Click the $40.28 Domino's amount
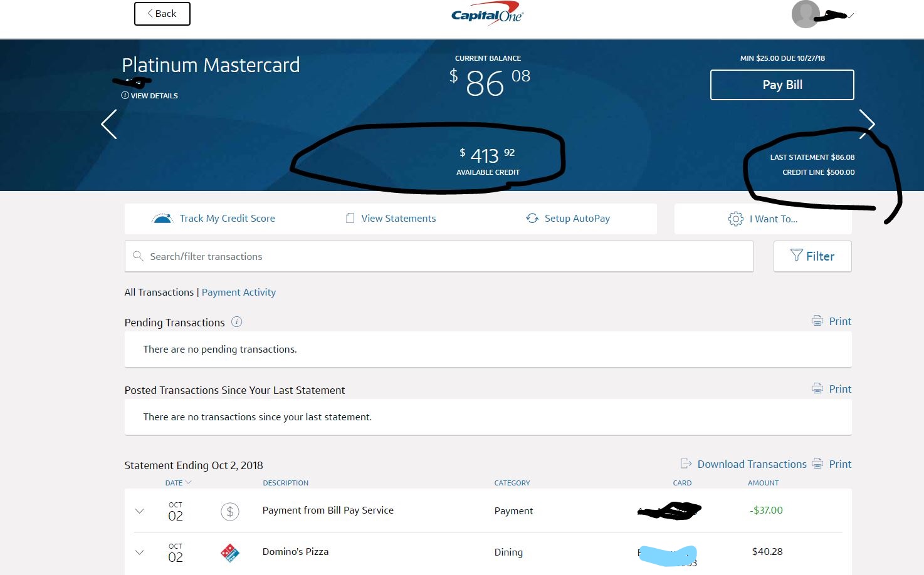 click(x=767, y=552)
